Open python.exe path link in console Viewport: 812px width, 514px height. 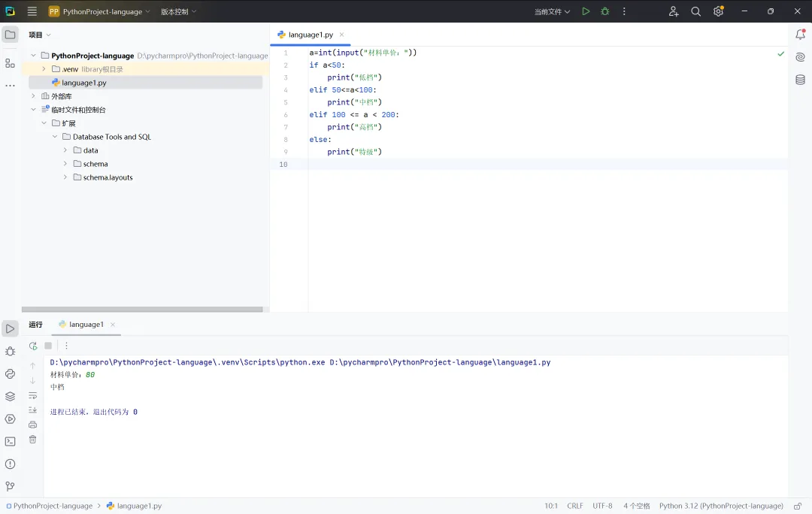187,362
